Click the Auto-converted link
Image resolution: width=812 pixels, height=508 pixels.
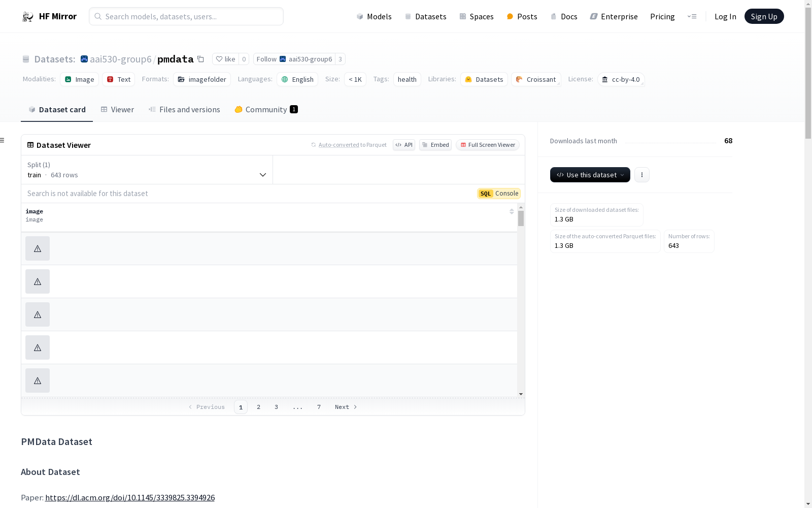click(x=339, y=145)
